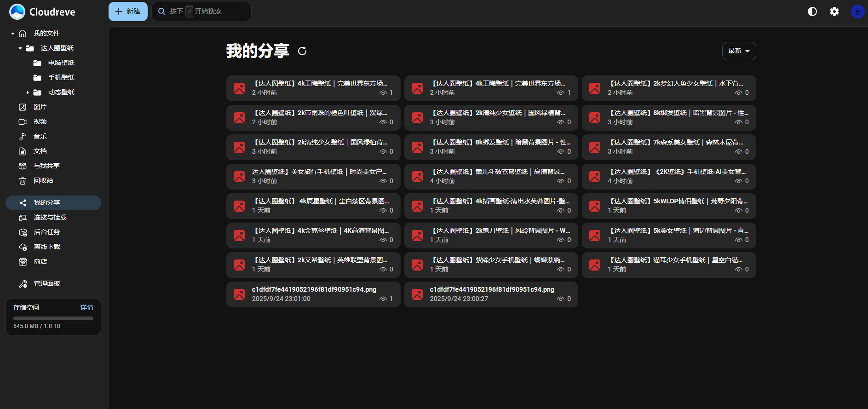Open storage 详情 link

(86, 307)
